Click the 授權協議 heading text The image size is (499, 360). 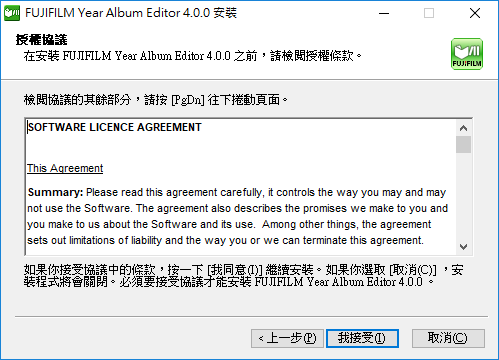coord(41,40)
